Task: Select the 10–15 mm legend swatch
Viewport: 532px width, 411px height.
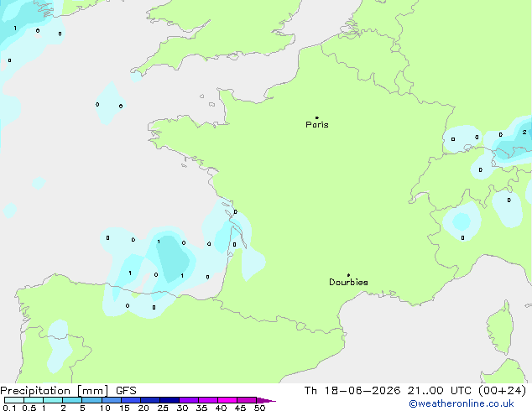Action: tap(112, 400)
